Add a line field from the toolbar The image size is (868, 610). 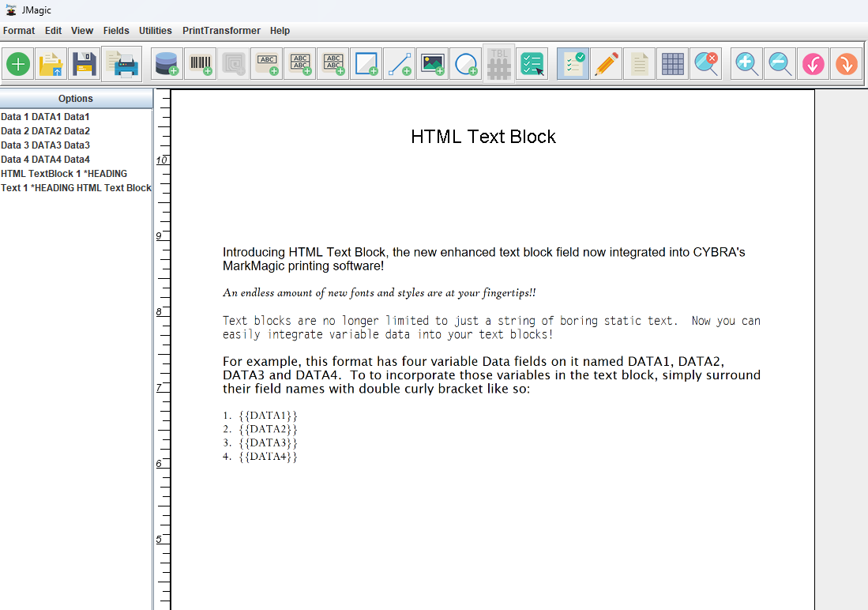click(x=400, y=64)
